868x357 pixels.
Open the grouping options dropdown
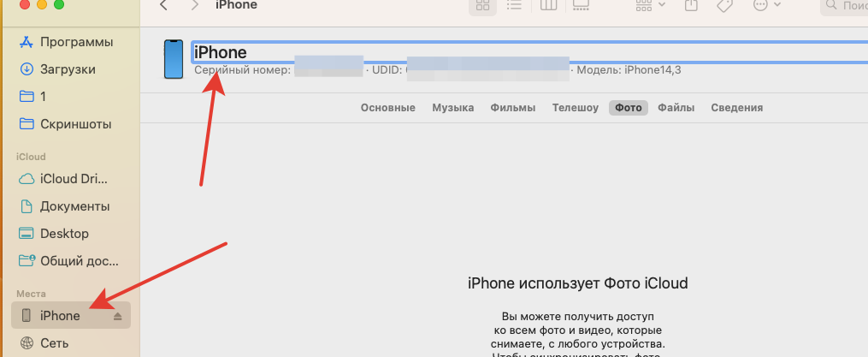(x=651, y=5)
